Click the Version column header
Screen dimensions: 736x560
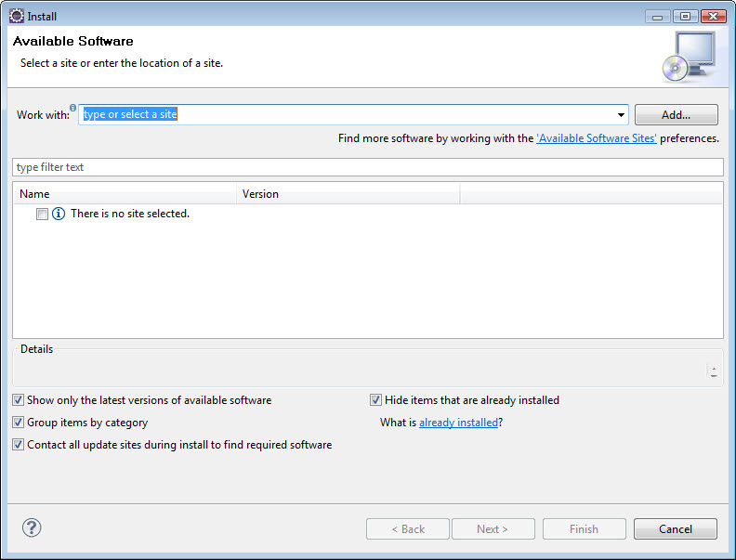click(348, 194)
